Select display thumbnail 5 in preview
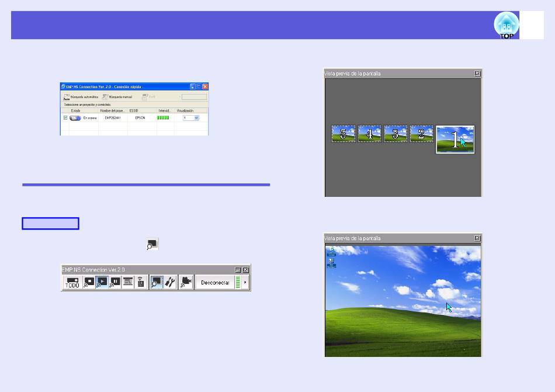 (344, 134)
